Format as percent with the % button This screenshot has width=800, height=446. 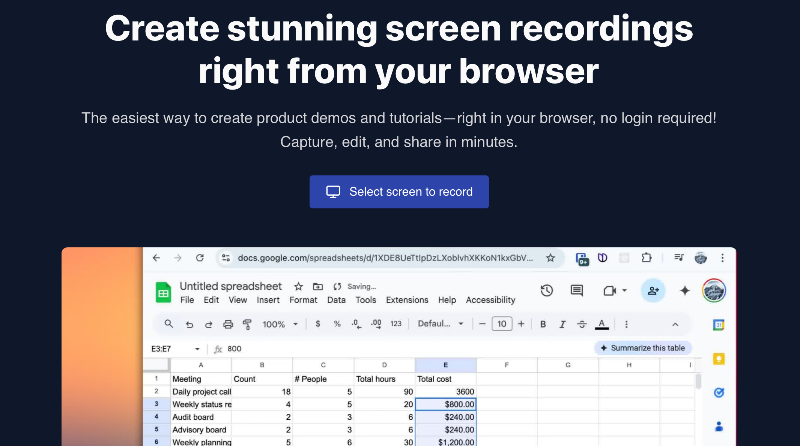tap(337, 324)
